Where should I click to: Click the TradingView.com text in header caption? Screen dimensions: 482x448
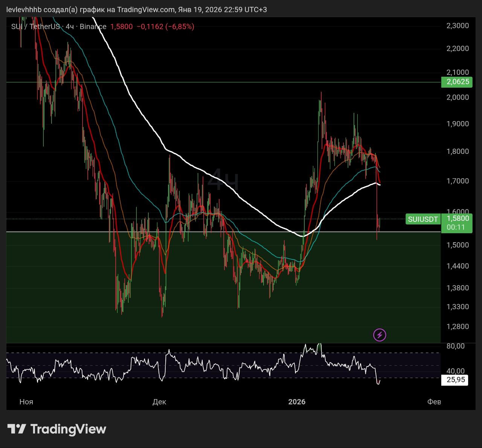pyautogui.click(x=146, y=10)
